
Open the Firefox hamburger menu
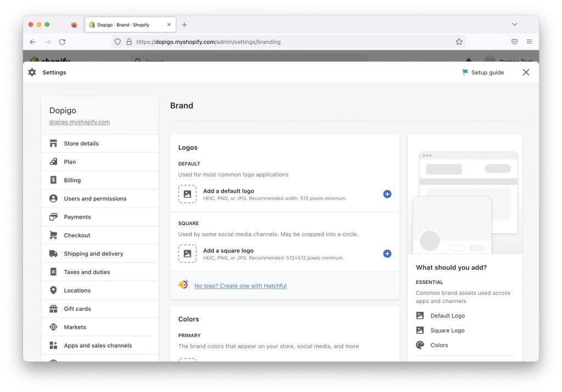point(529,42)
